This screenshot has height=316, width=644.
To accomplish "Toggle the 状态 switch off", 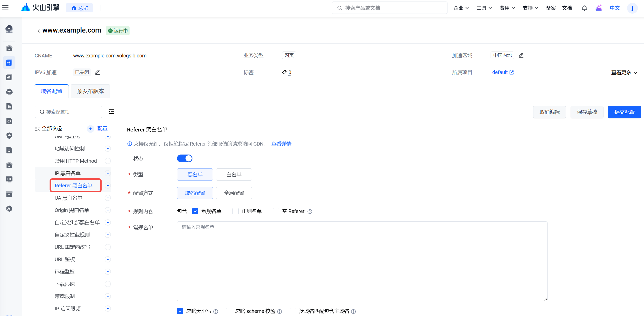I will click(184, 158).
